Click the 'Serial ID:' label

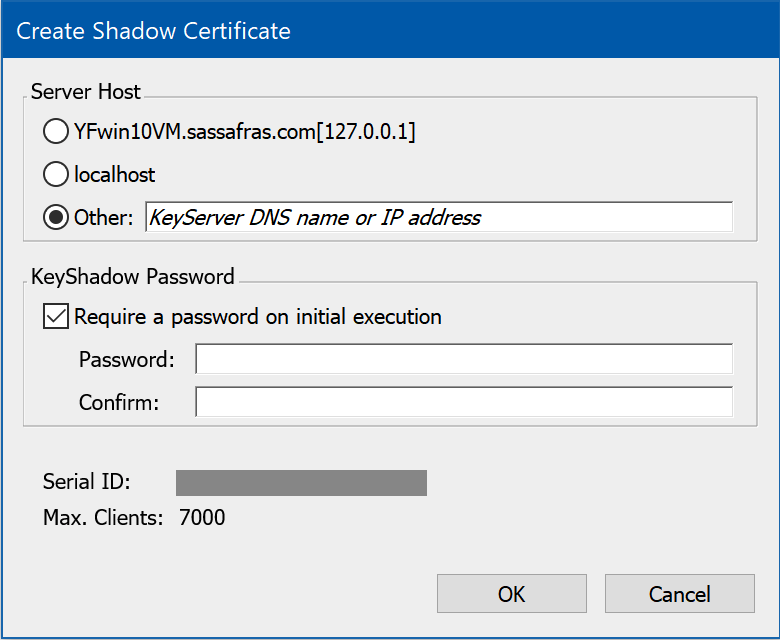coord(86,482)
